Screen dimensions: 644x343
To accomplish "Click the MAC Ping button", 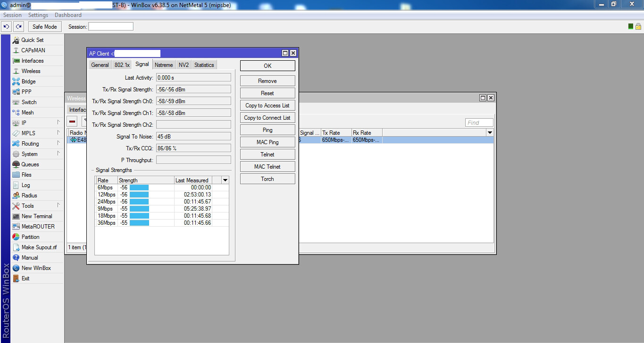I will [268, 142].
